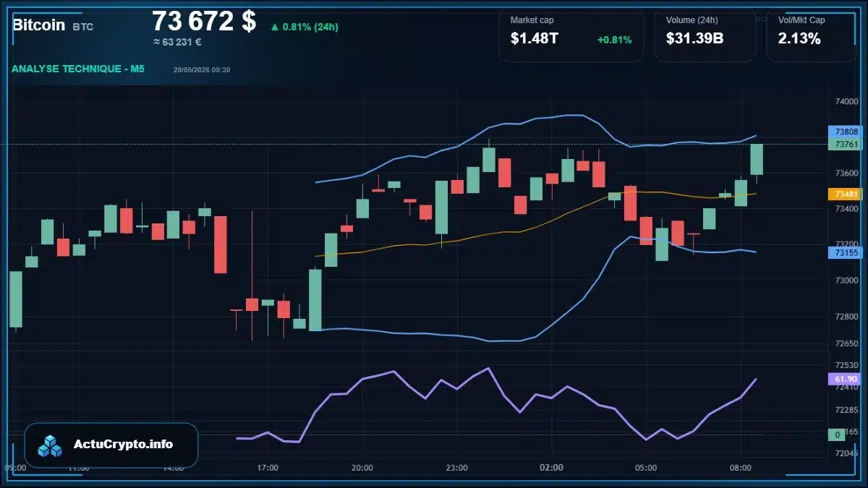Image resolution: width=868 pixels, height=488 pixels.
Task: Click the orange 73481 moving average tag
Action: tap(846, 194)
